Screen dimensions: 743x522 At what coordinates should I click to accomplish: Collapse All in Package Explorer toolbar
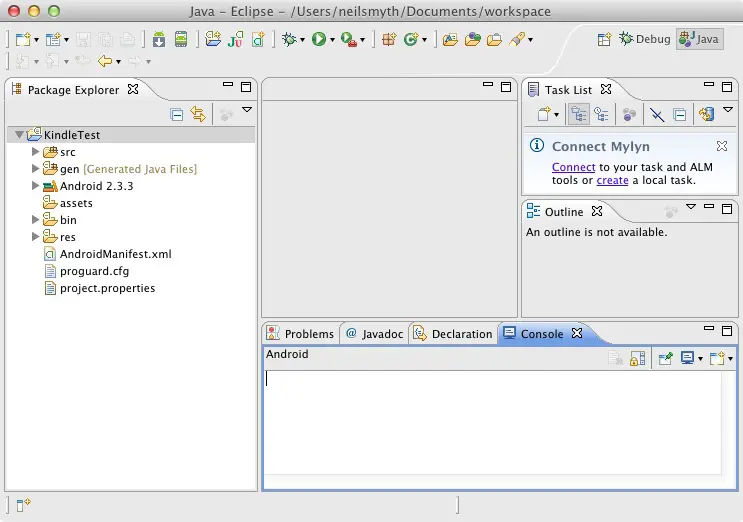tap(177, 115)
